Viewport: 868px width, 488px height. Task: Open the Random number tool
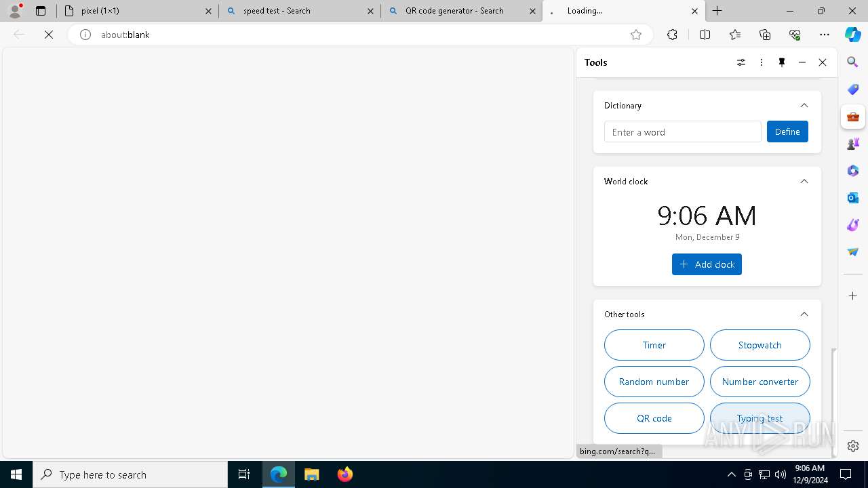(x=654, y=382)
